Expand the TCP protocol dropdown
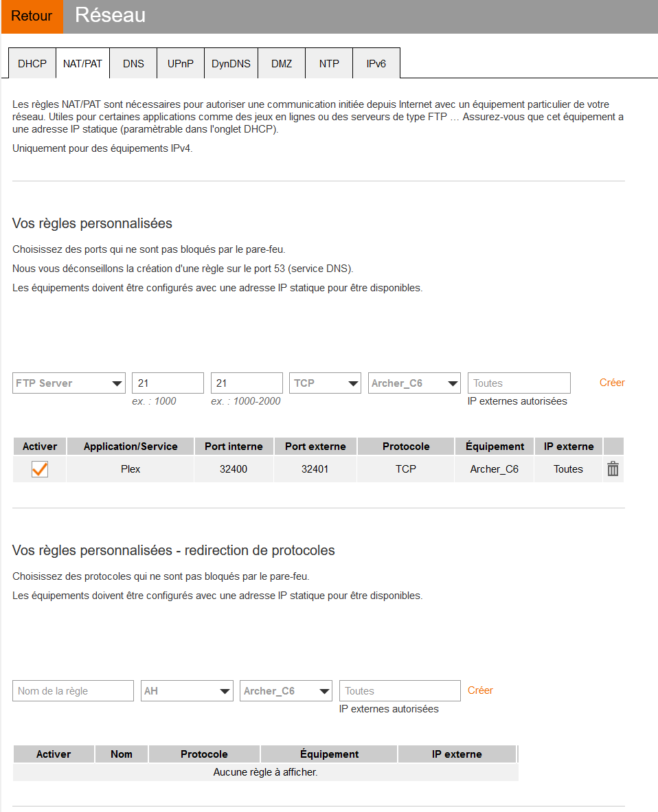The width and height of the screenshot is (658, 812). pyautogui.click(x=325, y=383)
